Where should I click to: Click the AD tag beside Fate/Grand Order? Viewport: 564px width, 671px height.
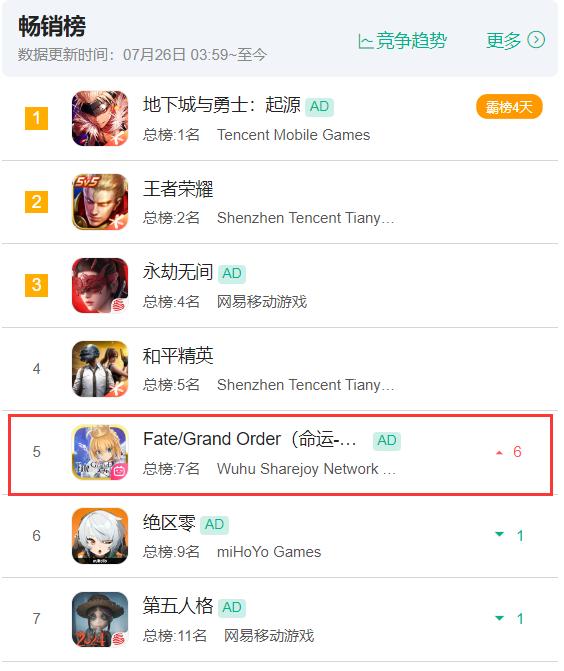tap(387, 440)
